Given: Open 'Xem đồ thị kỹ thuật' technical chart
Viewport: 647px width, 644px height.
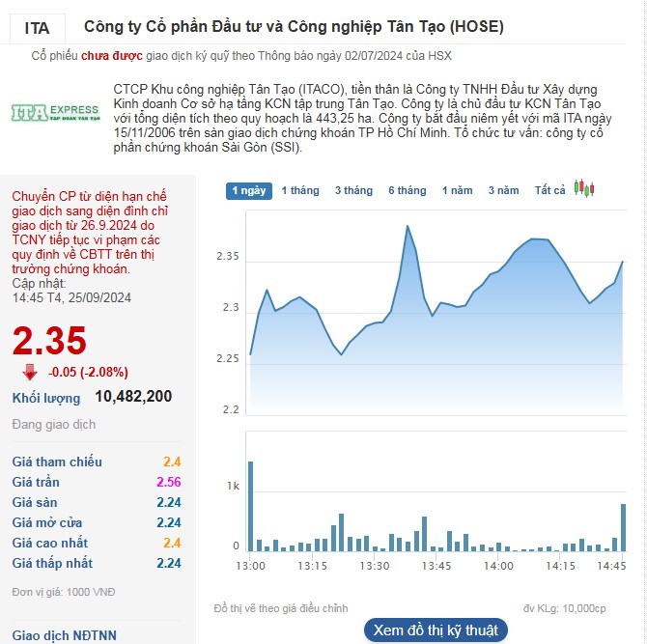Looking at the screenshot, I should [437, 630].
